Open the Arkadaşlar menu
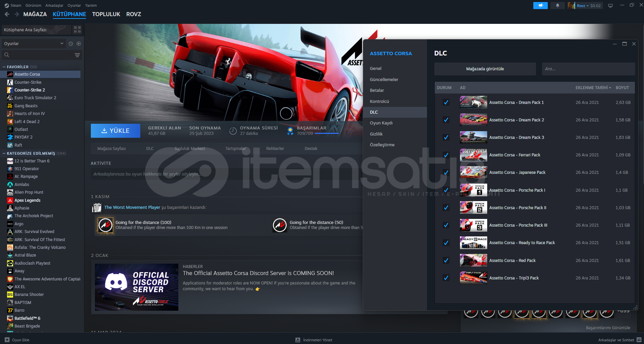This screenshot has width=644, height=344. 54,5
